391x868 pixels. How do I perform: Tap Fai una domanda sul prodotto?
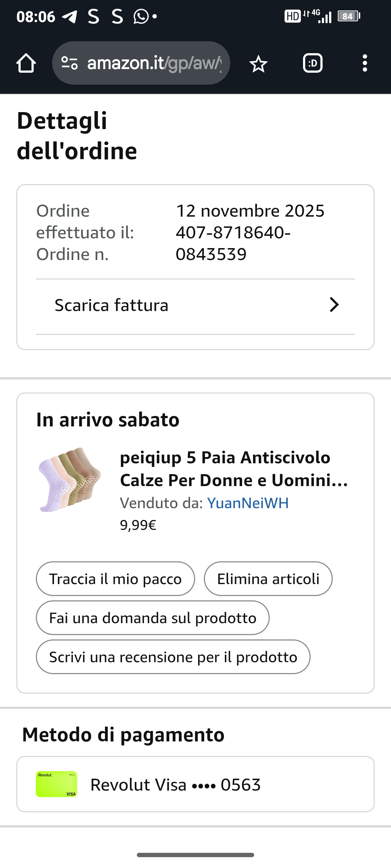152,618
